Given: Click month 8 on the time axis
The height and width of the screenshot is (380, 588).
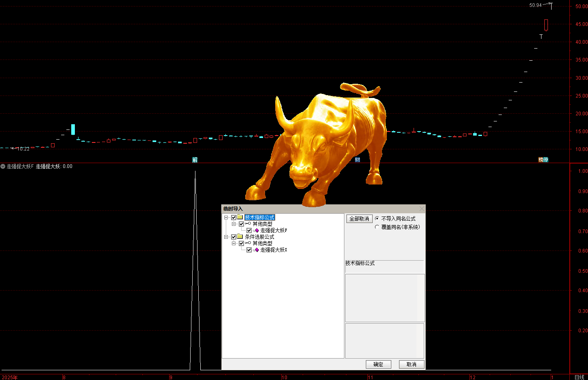Looking at the screenshot, I should tap(64, 377).
